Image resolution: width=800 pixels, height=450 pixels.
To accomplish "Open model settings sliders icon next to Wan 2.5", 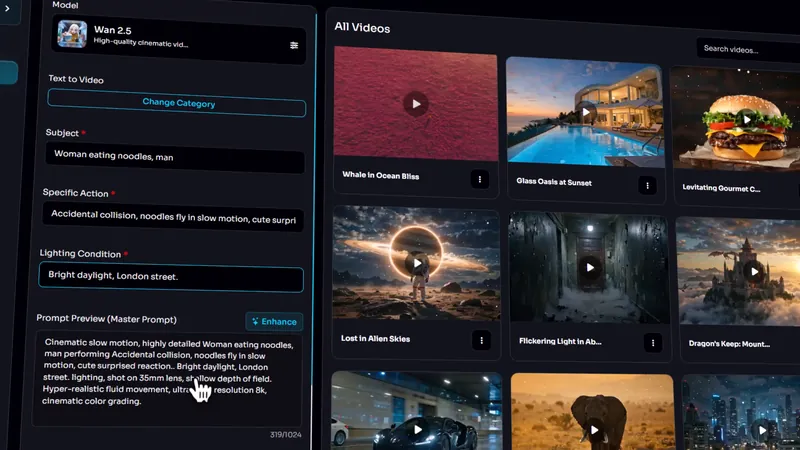I will point(294,45).
